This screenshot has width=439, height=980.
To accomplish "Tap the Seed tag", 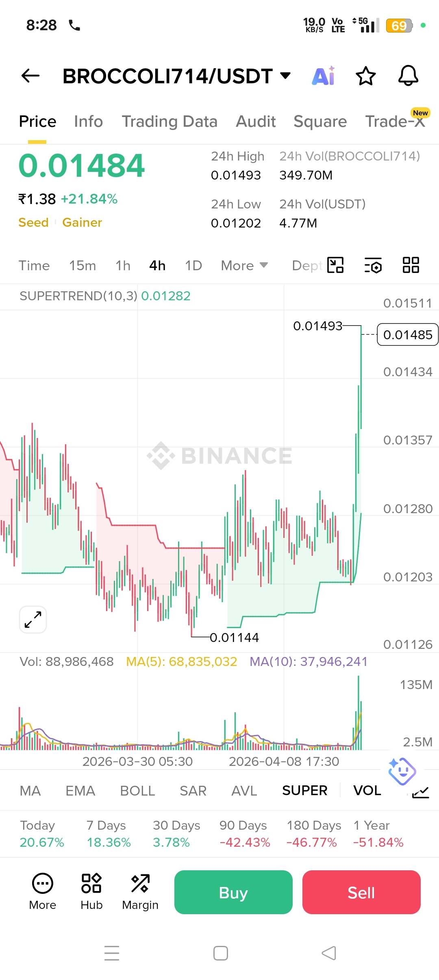I will (x=33, y=223).
